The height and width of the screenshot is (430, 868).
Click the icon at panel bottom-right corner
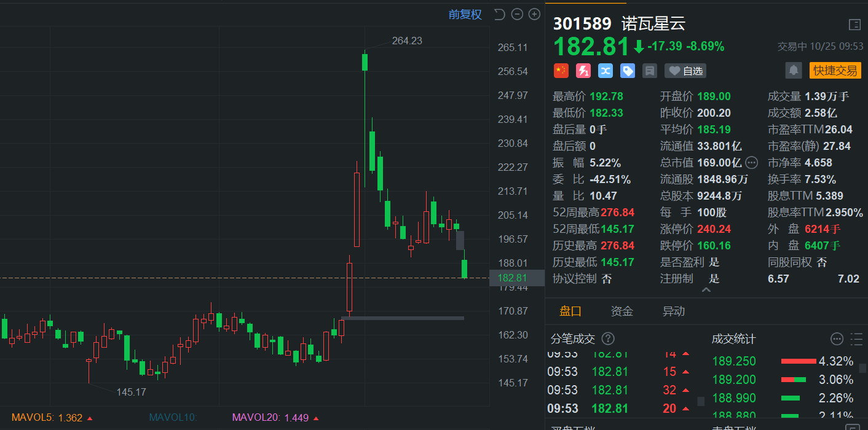pos(853,428)
